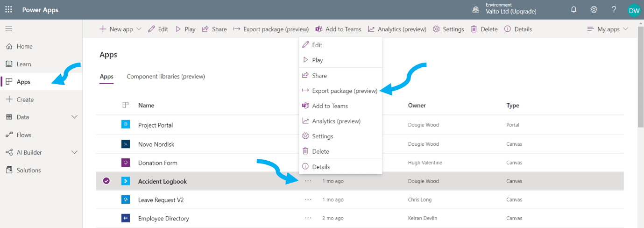
Task: Click owner Hugh Valentine in Donation Form row
Action: (425, 163)
